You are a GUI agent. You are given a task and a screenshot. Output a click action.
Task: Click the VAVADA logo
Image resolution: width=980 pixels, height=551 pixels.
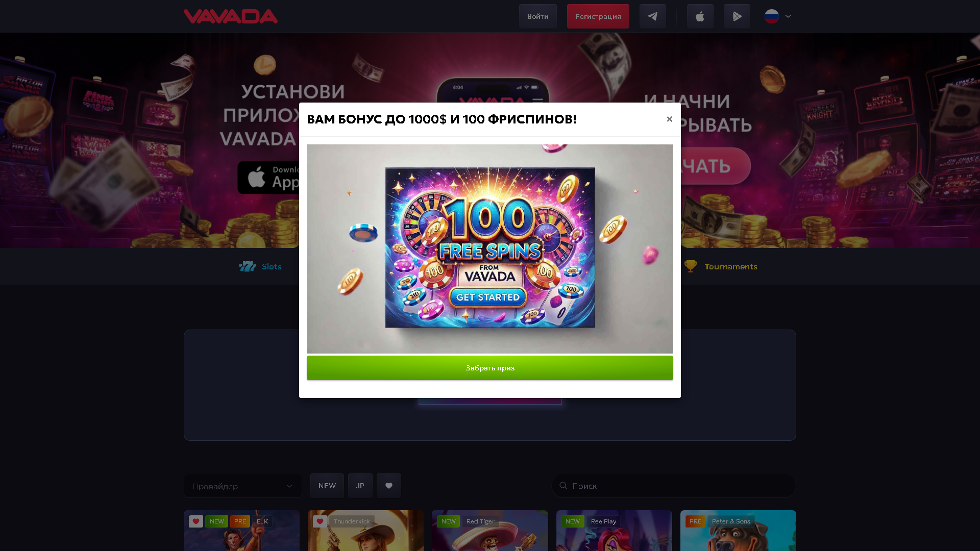[x=231, y=16]
